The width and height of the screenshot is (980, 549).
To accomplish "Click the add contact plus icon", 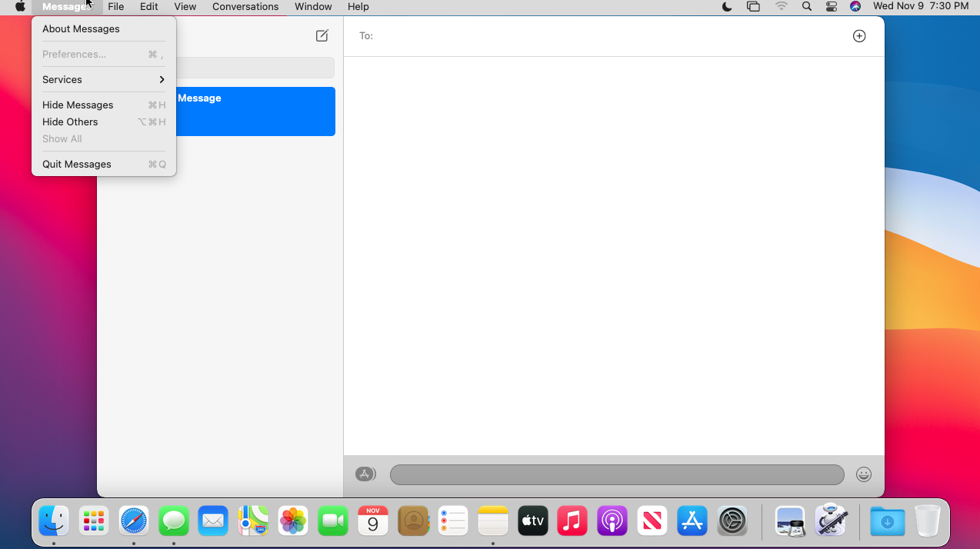I will [859, 36].
